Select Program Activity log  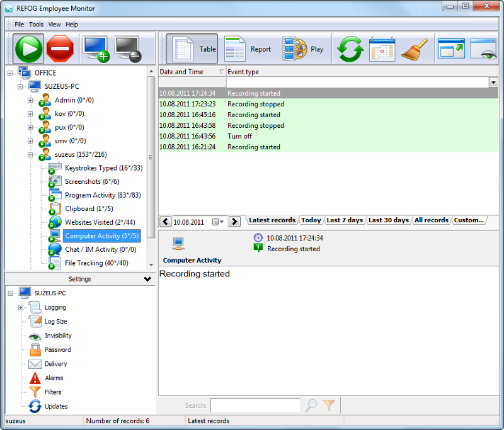(x=103, y=195)
